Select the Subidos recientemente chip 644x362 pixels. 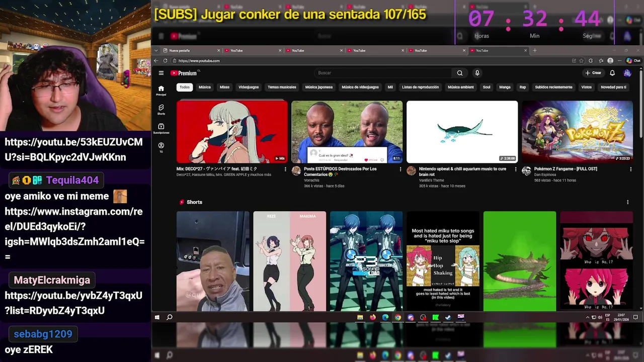pyautogui.click(x=553, y=87)
